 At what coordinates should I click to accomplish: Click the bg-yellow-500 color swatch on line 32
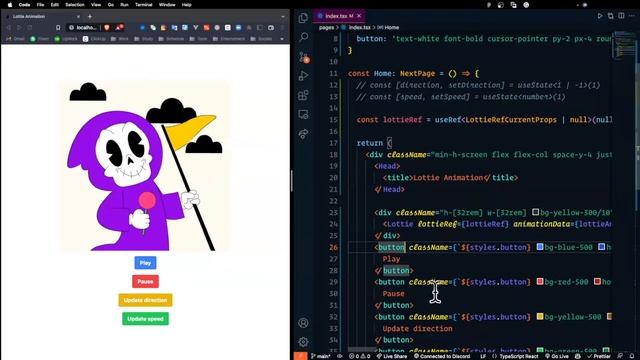(x=540, y=316)
